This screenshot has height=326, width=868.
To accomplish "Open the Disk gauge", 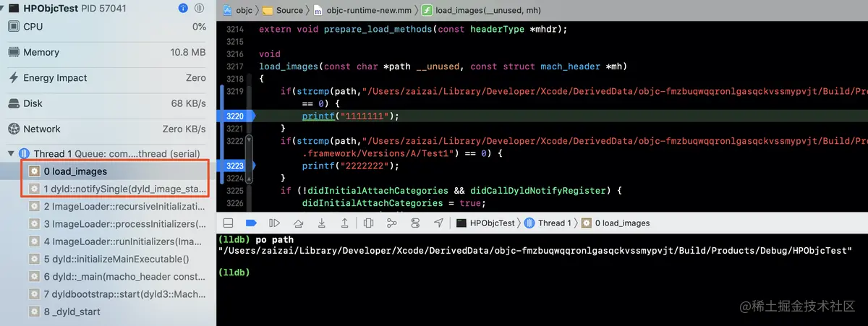I will [108, 103].
